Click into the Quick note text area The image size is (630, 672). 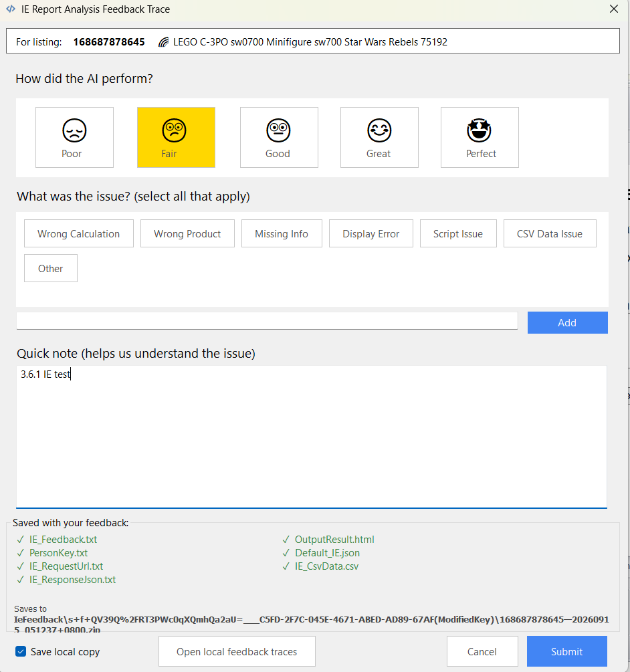tap(312, 437)
